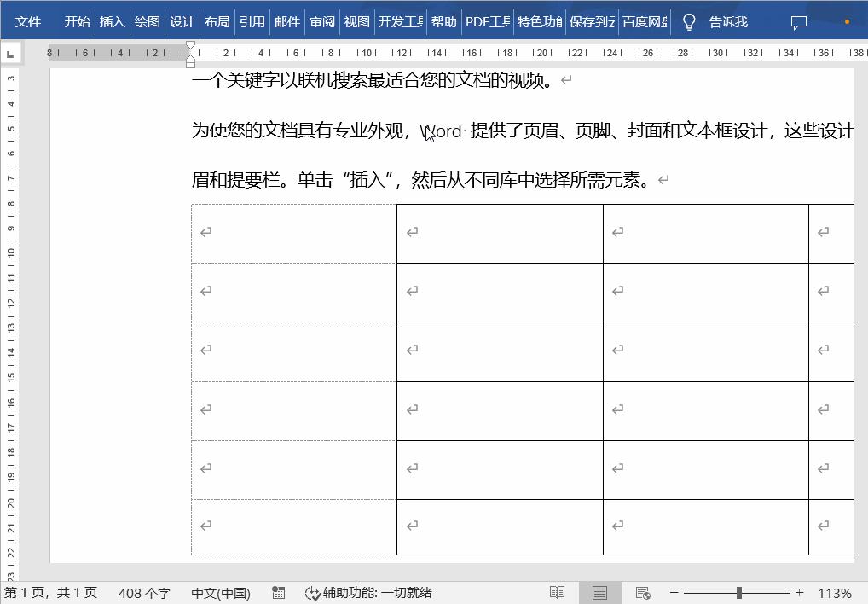Screen dimensions: 868x604
Task: Open the 百度网盘 ribbon tab
Action: [x=645, y=21]
